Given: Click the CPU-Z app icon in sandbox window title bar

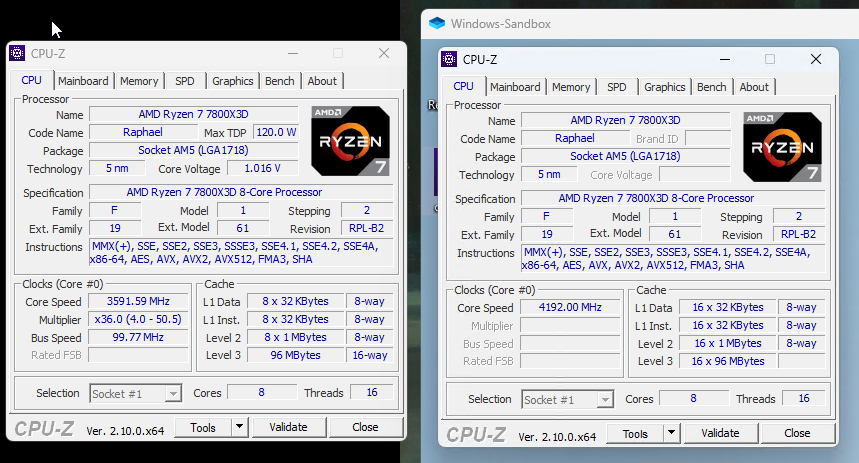Looking at the screenshot, I should pyautogui.click(x=449, y=59).
